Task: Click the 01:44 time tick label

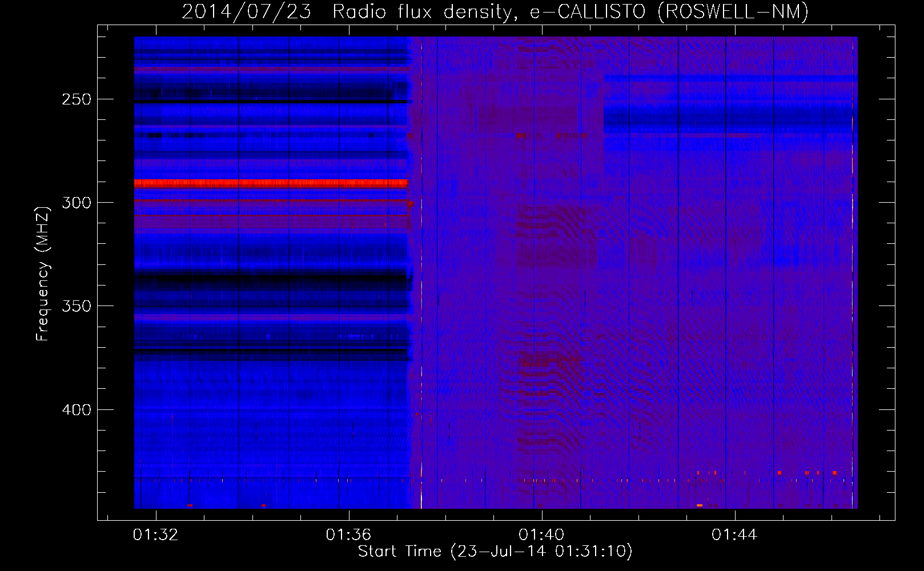Action: pyautogui.click(x=734, y=534)
